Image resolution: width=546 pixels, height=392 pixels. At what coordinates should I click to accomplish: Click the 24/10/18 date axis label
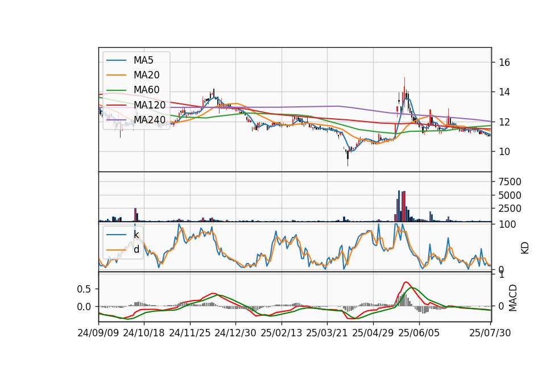(x=144, y=333)
